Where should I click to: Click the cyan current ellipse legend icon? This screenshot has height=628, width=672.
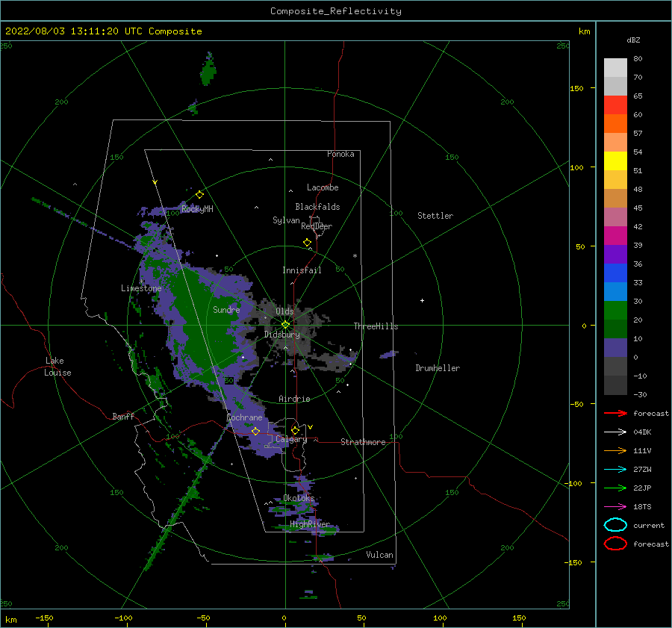(x=615, y=525)
